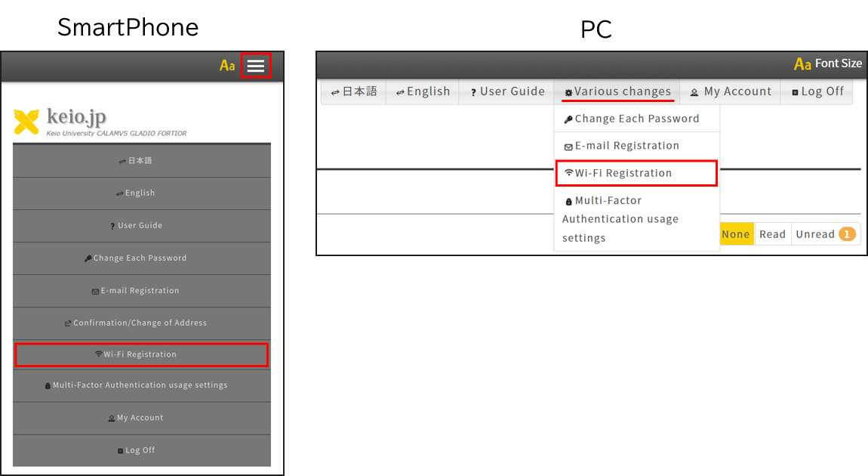
Task: Switch PC language to 日本語
Action: click(x=354, y=91)
